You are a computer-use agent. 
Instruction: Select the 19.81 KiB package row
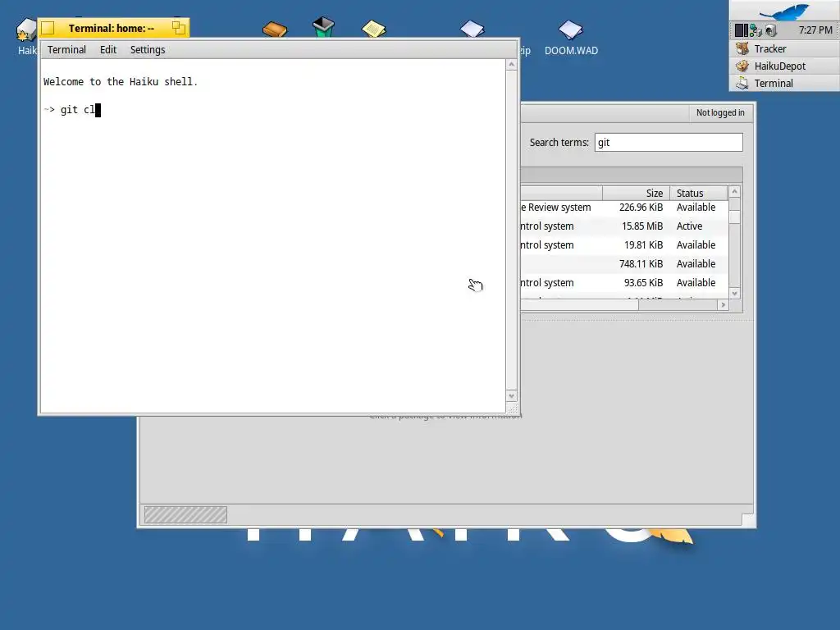point(624,244)
